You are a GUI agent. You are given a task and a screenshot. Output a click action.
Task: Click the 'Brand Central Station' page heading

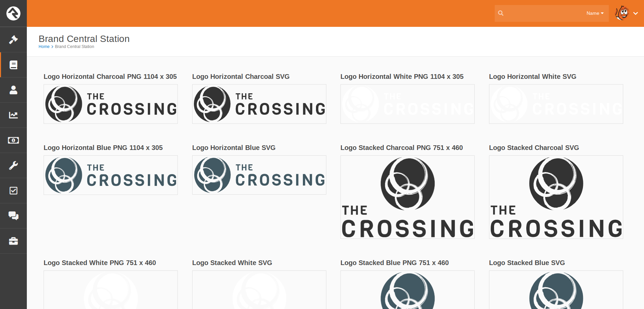pyautogui.click(x=84, y=39)
